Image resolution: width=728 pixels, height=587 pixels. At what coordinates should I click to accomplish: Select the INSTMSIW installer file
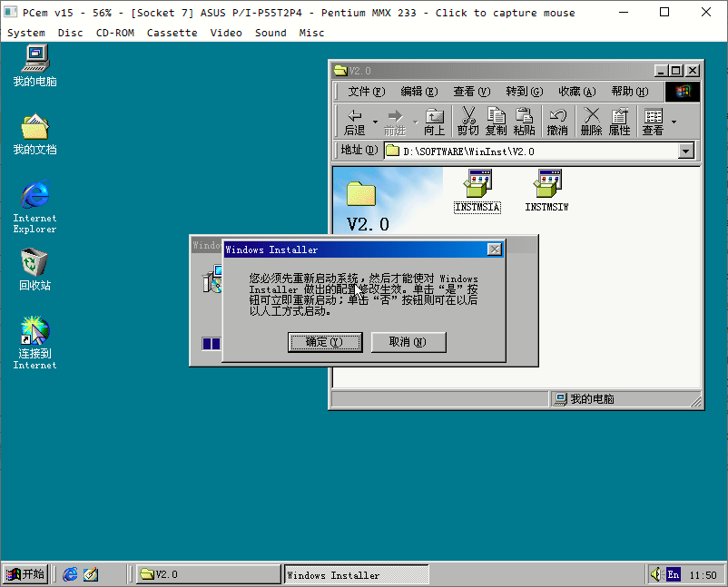click(x=547, y=191)
